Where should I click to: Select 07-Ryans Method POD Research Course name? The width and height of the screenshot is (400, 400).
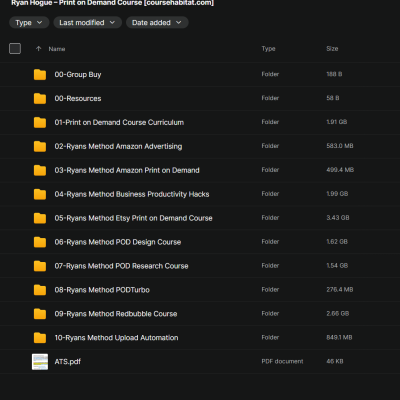click(122, 266)
